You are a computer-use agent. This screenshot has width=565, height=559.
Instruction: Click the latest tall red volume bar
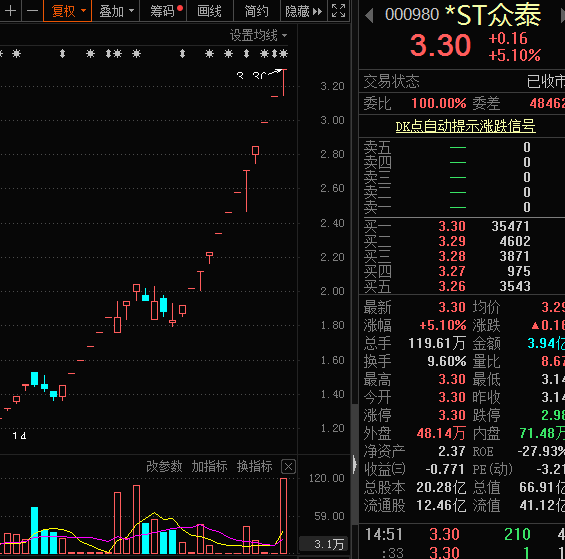click(284, 516)
